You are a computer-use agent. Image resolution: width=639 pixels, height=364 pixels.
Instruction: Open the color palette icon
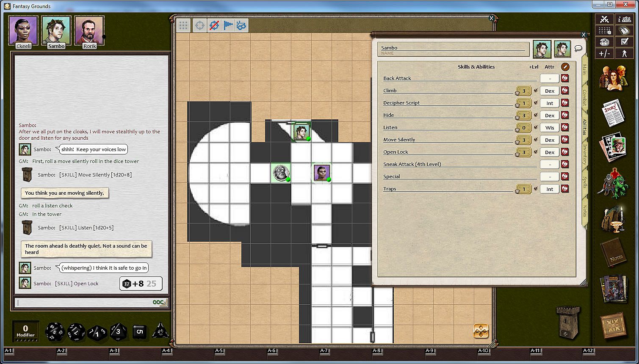pyautogui.click(x=604, y=42)
